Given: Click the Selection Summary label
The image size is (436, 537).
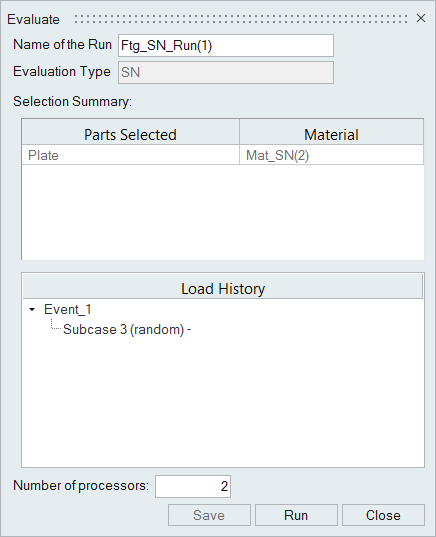Looking at the screenshot, I should point(72,101).
